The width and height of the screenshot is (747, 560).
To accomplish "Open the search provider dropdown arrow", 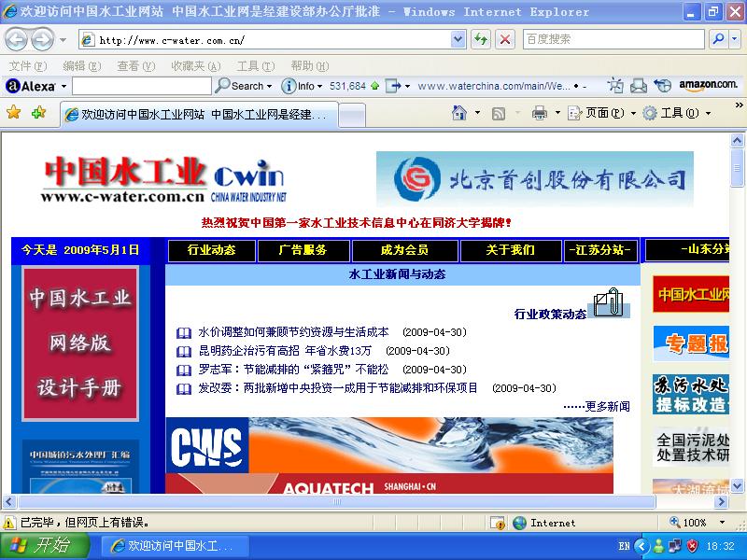I will [x=735, y=39].
